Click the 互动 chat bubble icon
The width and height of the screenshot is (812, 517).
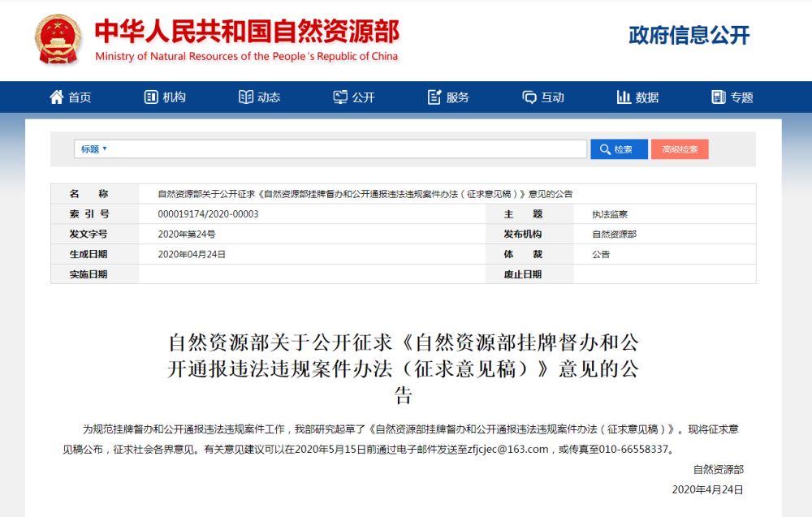pyautogui.click(x=529, y=97)
